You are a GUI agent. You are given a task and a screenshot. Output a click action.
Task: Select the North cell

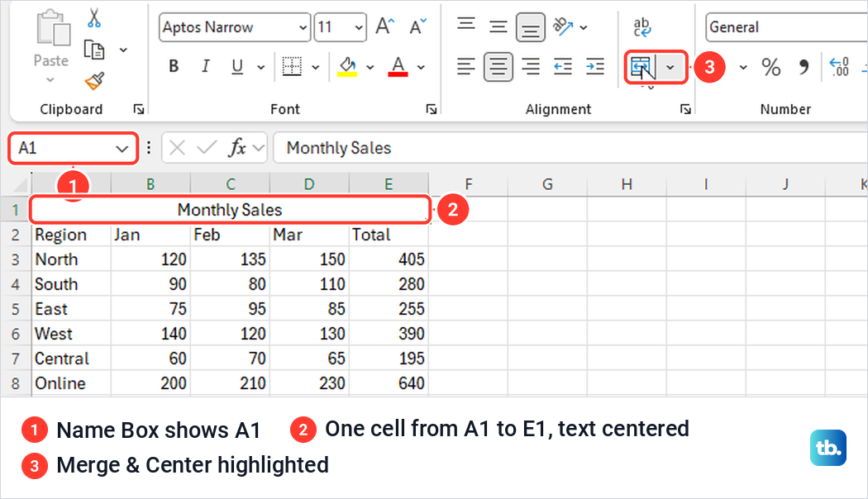coord(71,259)
